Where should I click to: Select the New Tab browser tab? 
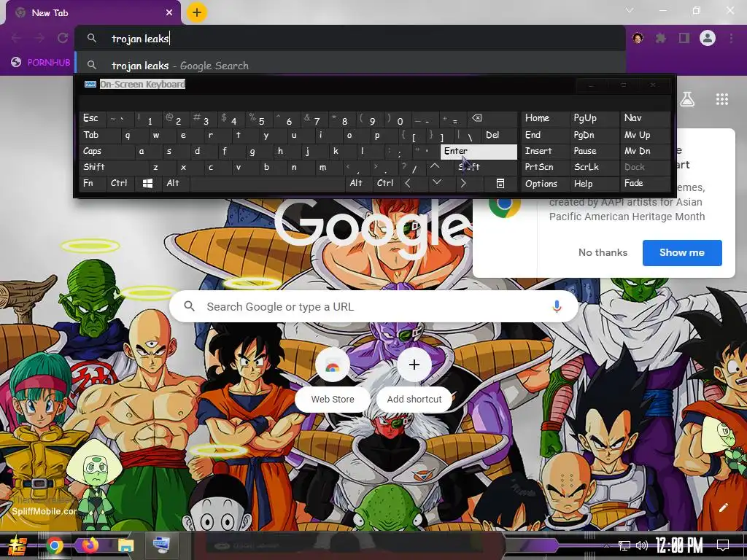tap(93, 13)
